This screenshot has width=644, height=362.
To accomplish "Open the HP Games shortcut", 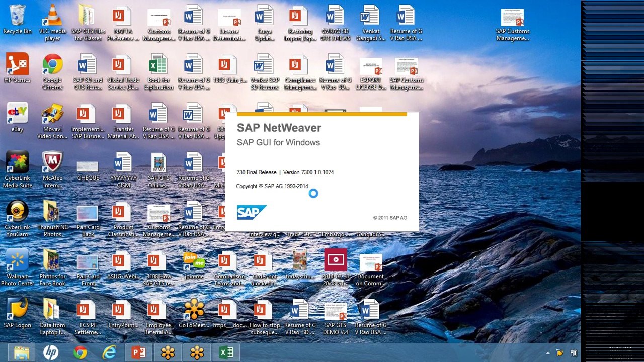I will point(17,69).
